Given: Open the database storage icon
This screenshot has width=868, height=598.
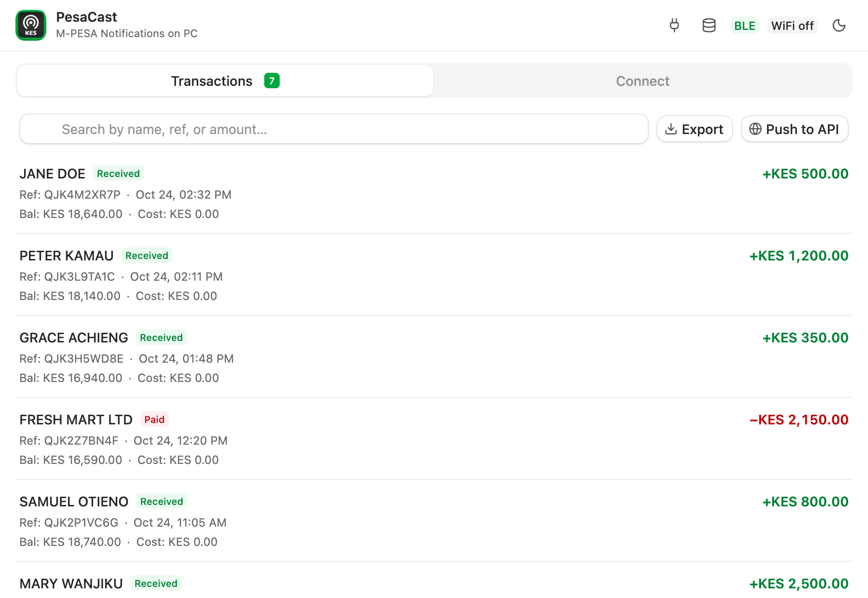Looking at the screenshot, I should pyautogui.click(x=709, y=25).
